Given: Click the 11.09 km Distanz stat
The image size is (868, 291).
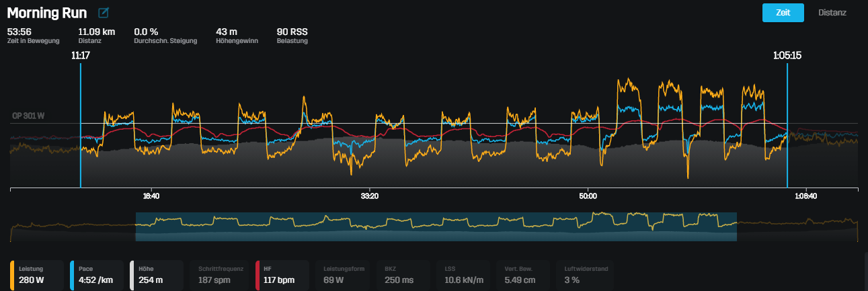Looking at the screenshot, I should 95,36.
